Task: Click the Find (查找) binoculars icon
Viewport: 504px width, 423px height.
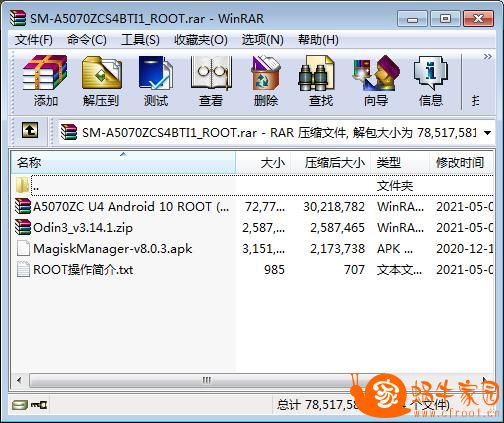Action: coord(316,73)
